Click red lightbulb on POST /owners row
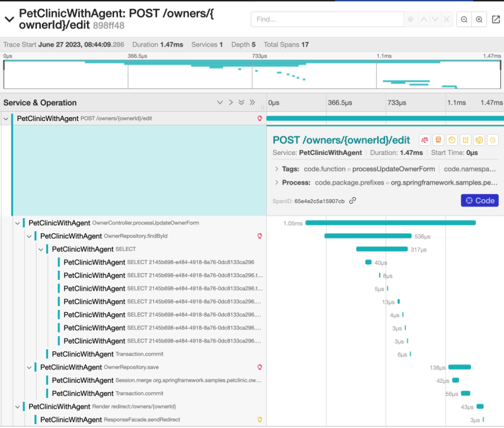 (260, 118)
